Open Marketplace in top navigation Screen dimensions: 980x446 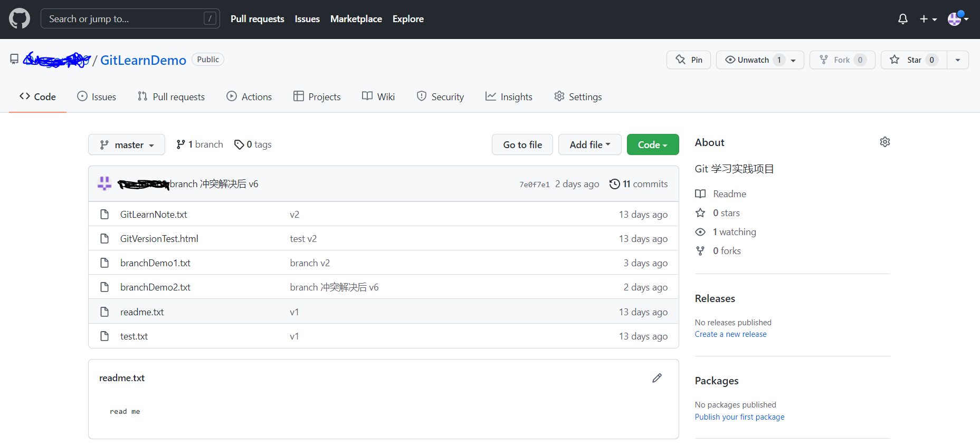tap(356, 19)
